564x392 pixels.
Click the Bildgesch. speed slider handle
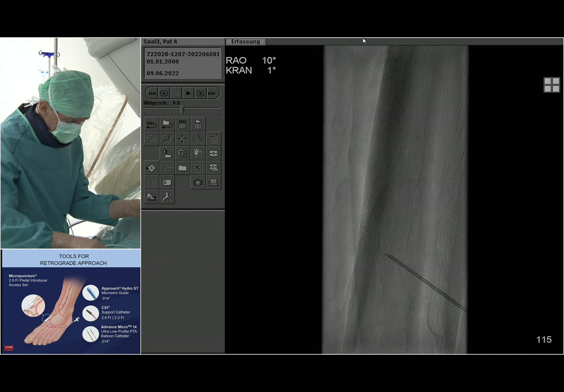click(182, 109)
